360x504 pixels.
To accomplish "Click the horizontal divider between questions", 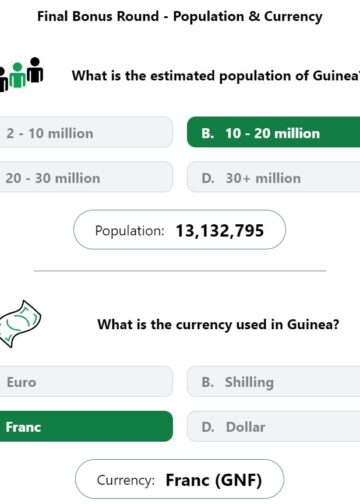I will (180, 271).
